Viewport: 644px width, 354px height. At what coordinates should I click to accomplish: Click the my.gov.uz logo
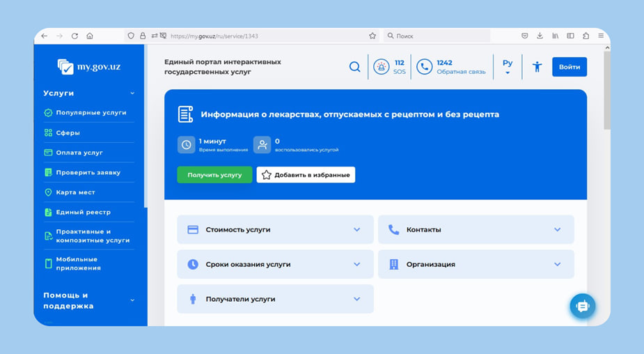[x=89, y=67]
